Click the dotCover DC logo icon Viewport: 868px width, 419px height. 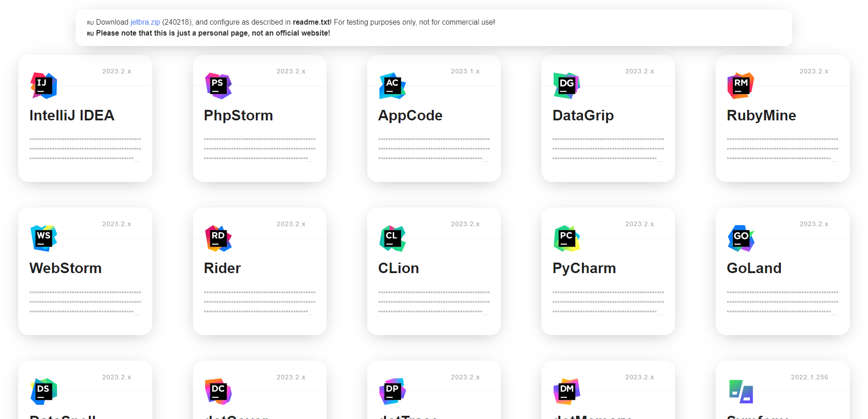click(218, 391)
